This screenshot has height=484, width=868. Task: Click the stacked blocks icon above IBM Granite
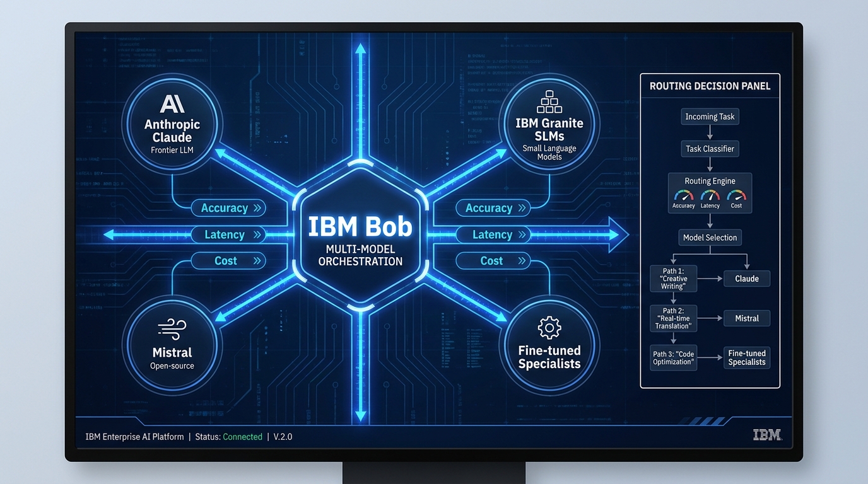coord(549,102)
